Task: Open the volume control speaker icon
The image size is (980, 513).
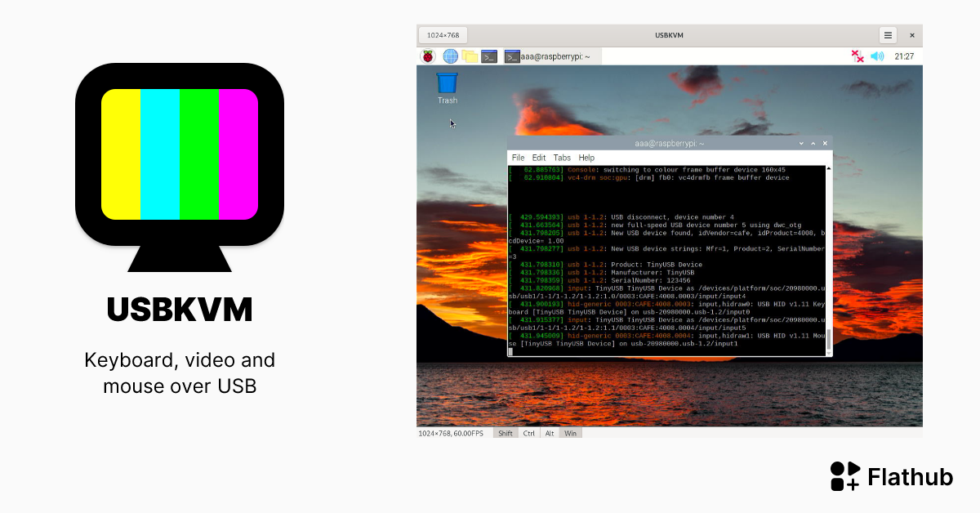Action: coord(878,56)
